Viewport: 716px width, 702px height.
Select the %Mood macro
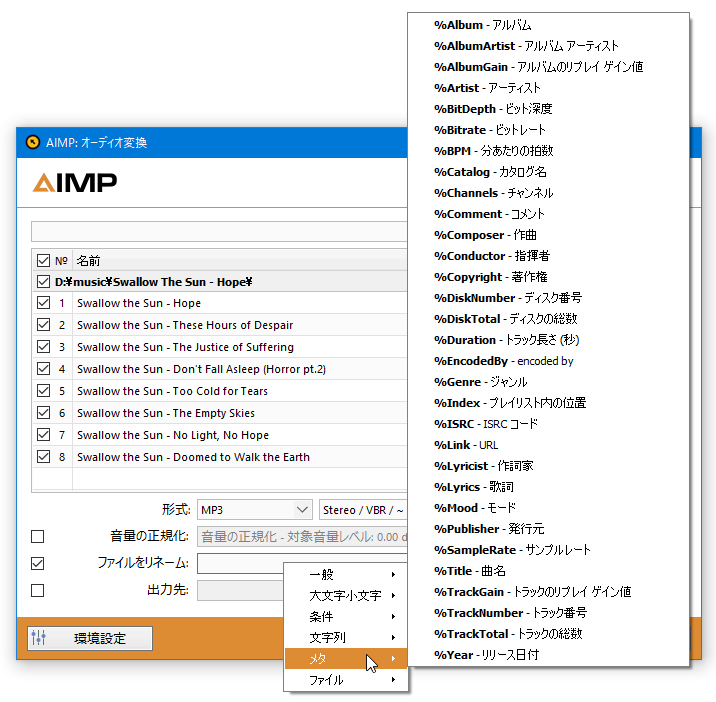pos(548,508)
